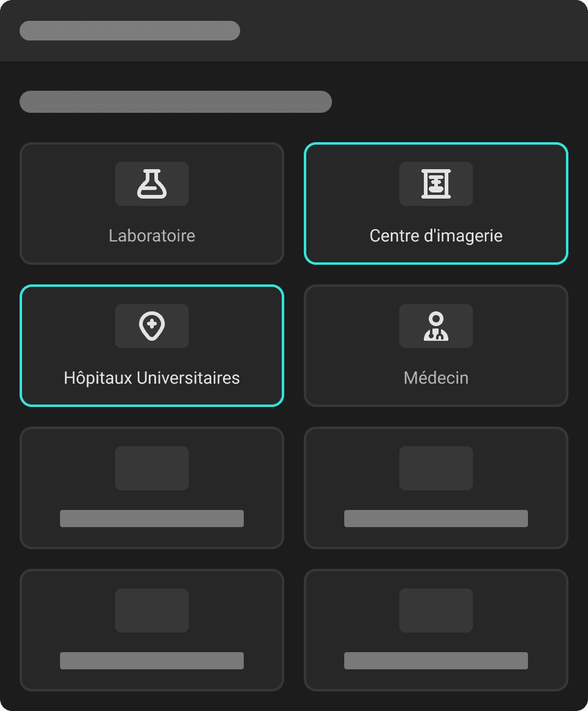
Task: Deselect the highlighted Hôpitaux Universitaires card
Action: coord(152,346)
